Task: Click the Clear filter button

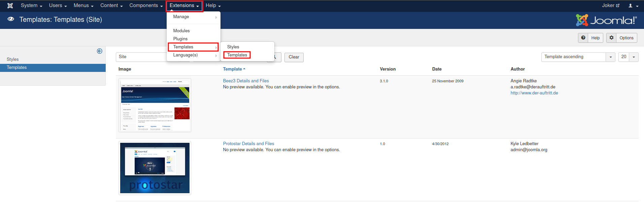Action: (294, 57)
